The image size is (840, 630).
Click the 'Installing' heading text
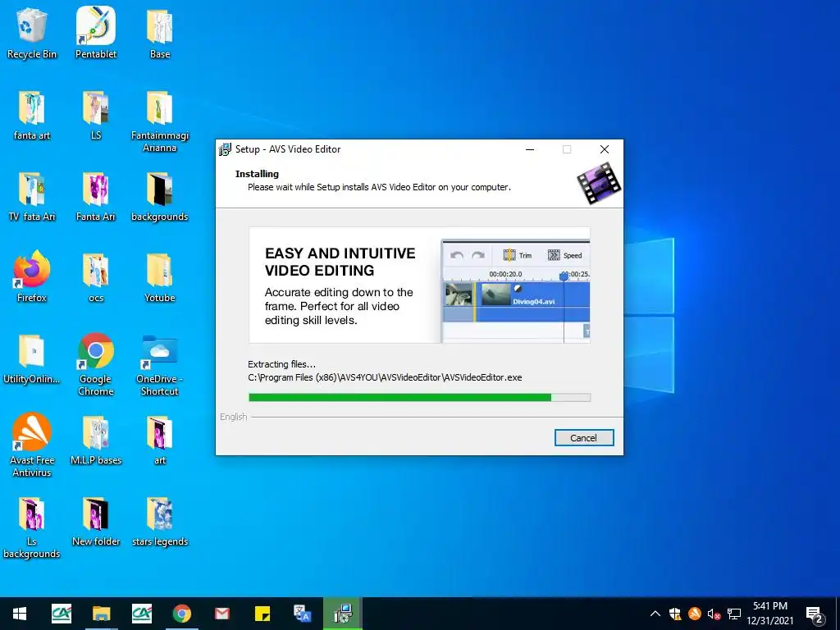coord(257,174)
